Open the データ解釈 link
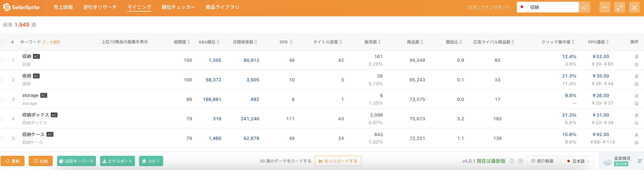 pyautogui.click(x=51, y=42)
